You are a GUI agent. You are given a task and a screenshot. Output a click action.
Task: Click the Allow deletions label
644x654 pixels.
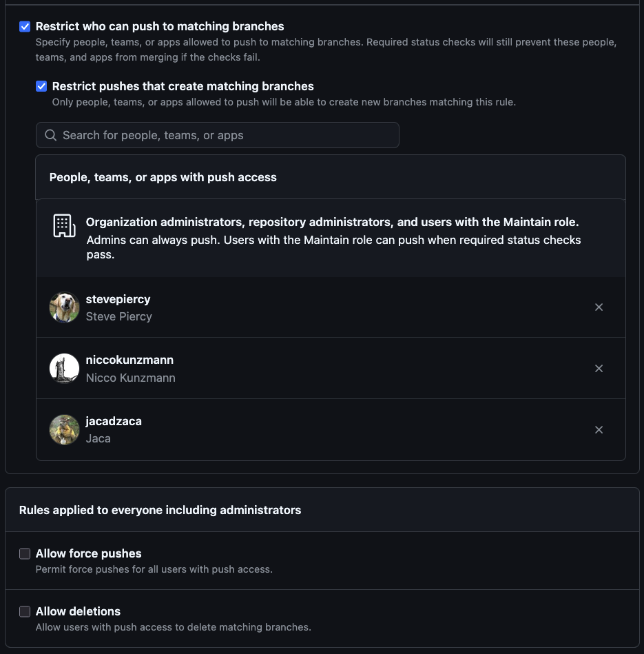click(x=78, y=611)
